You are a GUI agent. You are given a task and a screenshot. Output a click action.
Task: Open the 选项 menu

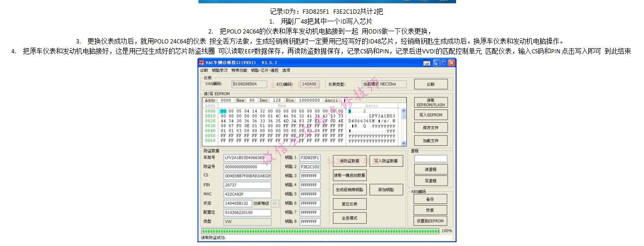pyautogui.click(x=286, y=70)
